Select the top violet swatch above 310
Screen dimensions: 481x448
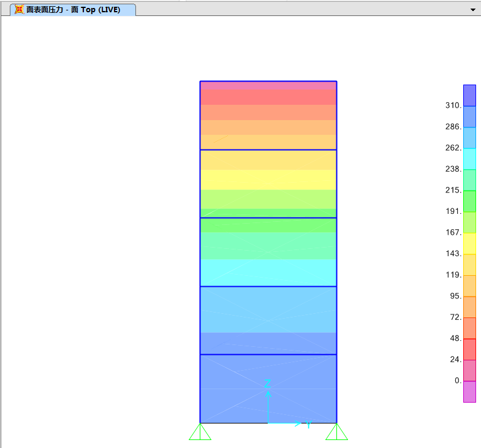point(469,95)
